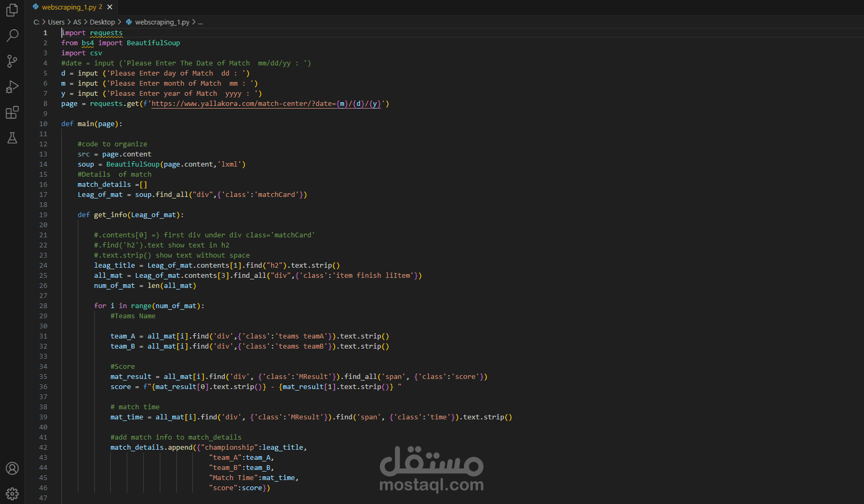Open the Explorer view in activity bar
Image resolution: width=864 pixels, height=504 pixels.
click(12, 10)
